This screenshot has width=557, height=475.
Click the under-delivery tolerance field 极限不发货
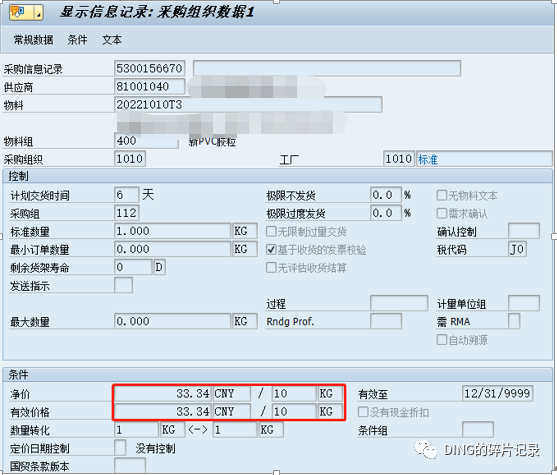coord(386,195)
